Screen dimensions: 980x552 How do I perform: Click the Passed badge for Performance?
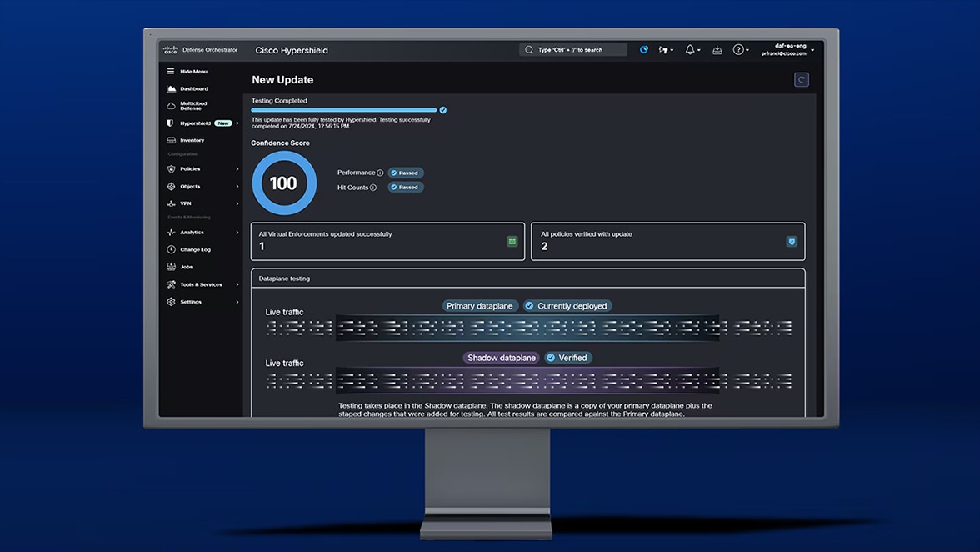pyautogui.click(x=406, y=173)
